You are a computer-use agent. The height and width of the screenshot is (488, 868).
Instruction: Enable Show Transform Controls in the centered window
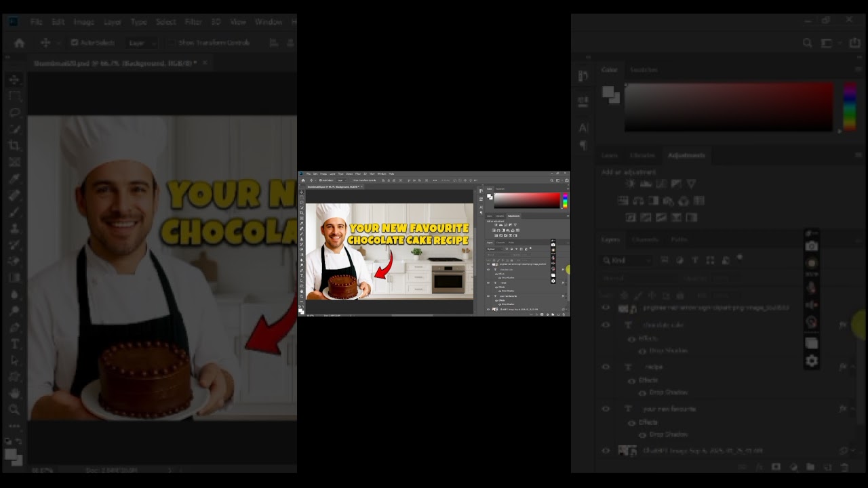click(353, 181)
